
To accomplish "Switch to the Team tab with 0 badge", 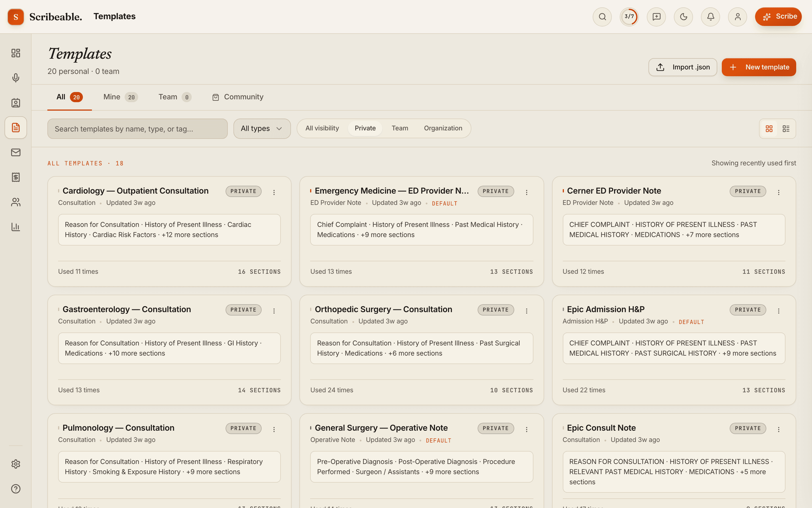I will pyautogui.click(x=175, y=97).
